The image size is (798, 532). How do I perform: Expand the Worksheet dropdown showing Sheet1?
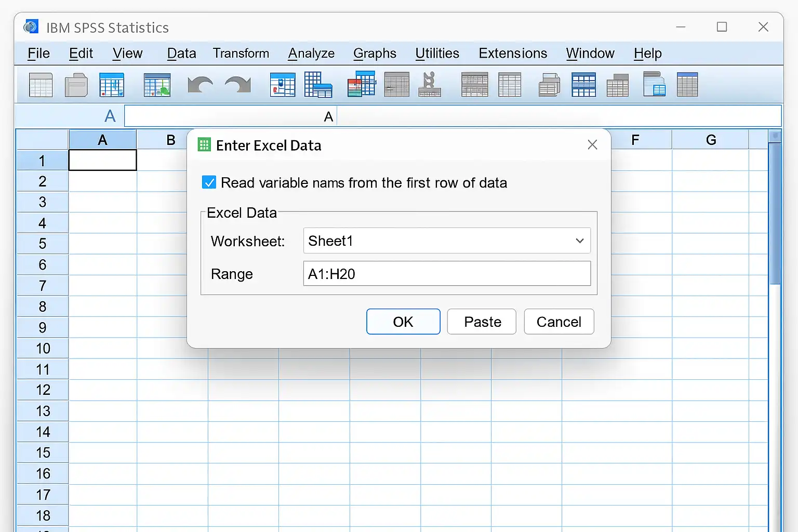[579, 241]
